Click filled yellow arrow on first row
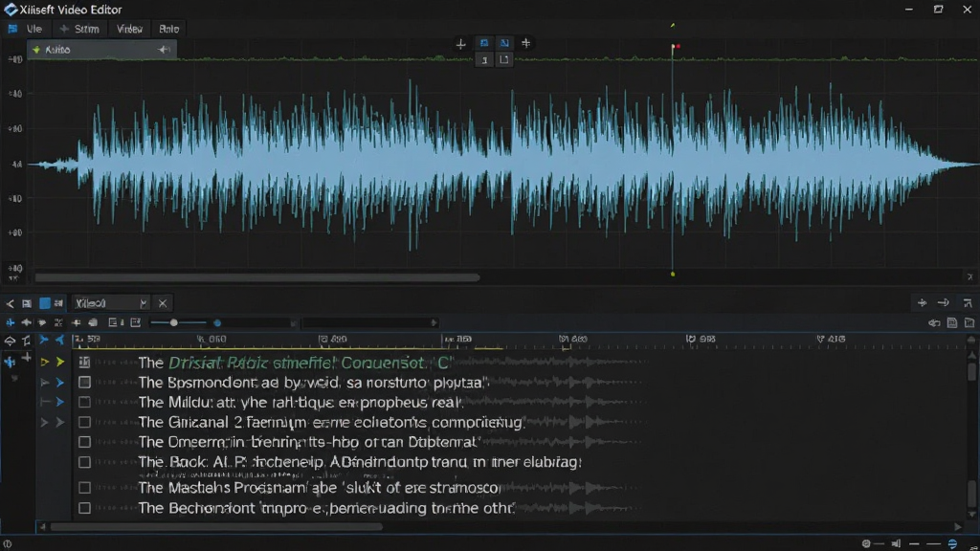 [60, 362]
